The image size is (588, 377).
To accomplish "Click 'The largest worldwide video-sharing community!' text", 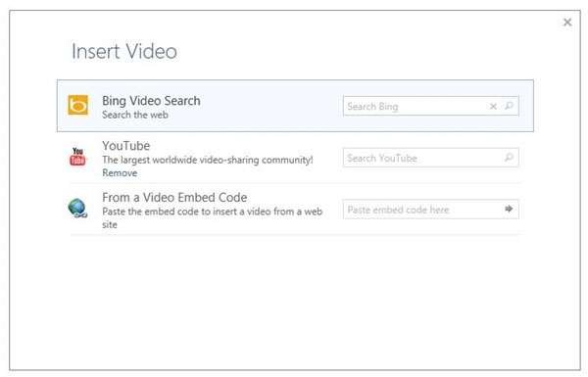I will pos(208,160).
